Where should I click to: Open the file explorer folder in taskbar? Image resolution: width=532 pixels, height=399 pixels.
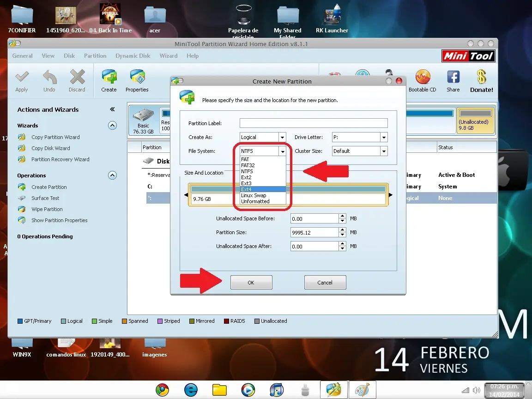(x=219, y=390)
